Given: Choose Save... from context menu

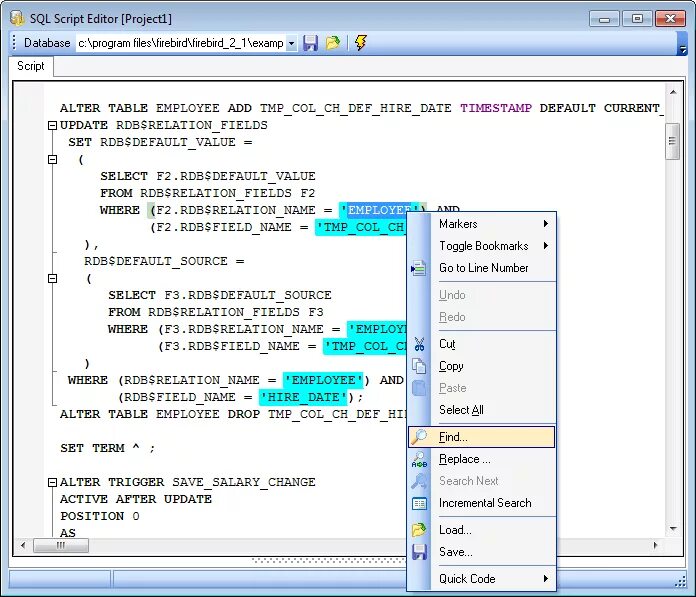Looking at the screenshot, I should coord(482,552).
